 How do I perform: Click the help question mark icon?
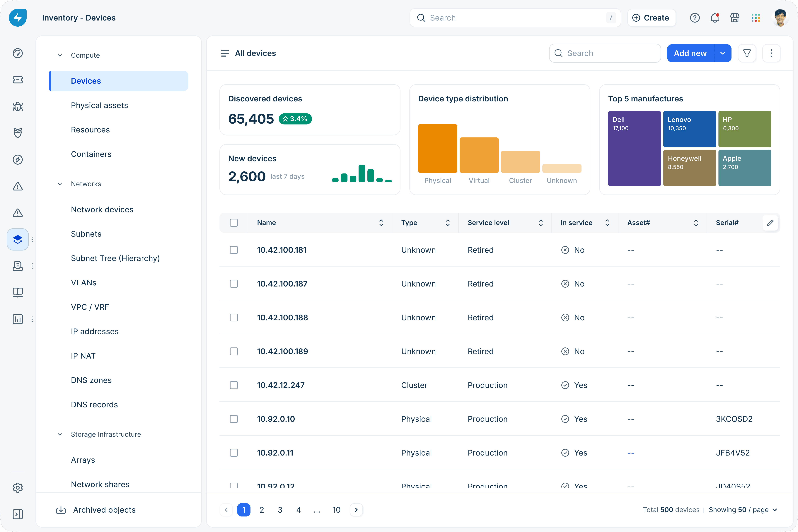695,18
